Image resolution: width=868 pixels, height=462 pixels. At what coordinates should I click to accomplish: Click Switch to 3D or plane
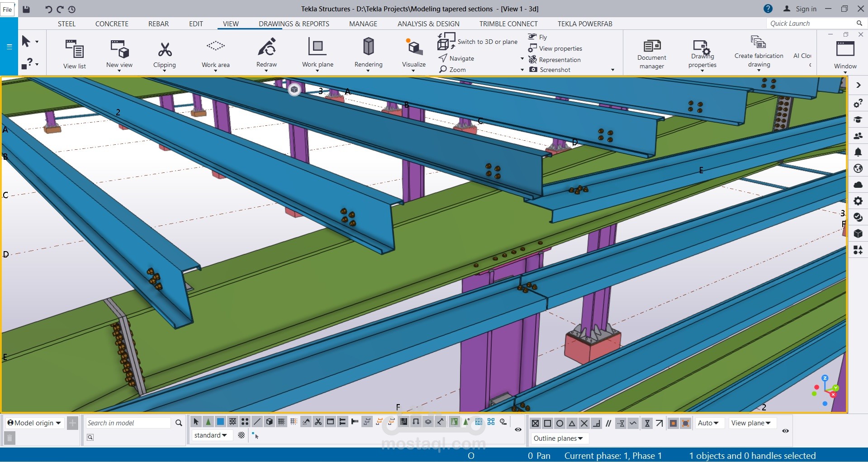click(x=487, y=42)
